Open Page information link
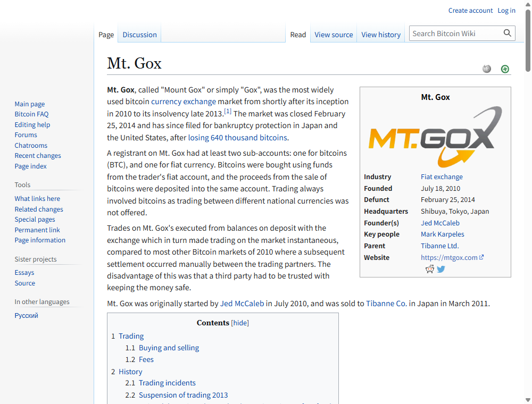This screenshot has width=532, height=404. pos(40,240)
